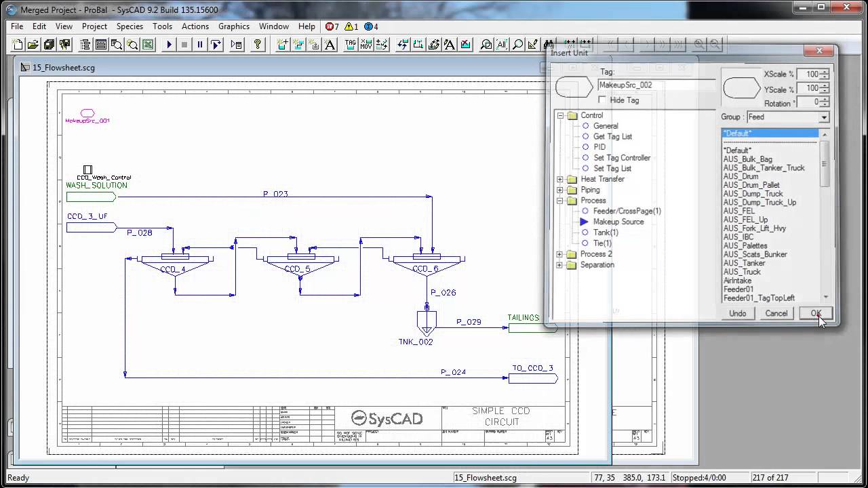Viewport: 868px width, 488px height.
Task: Open the Group Feed dropdown
Action: pos(824,117)
